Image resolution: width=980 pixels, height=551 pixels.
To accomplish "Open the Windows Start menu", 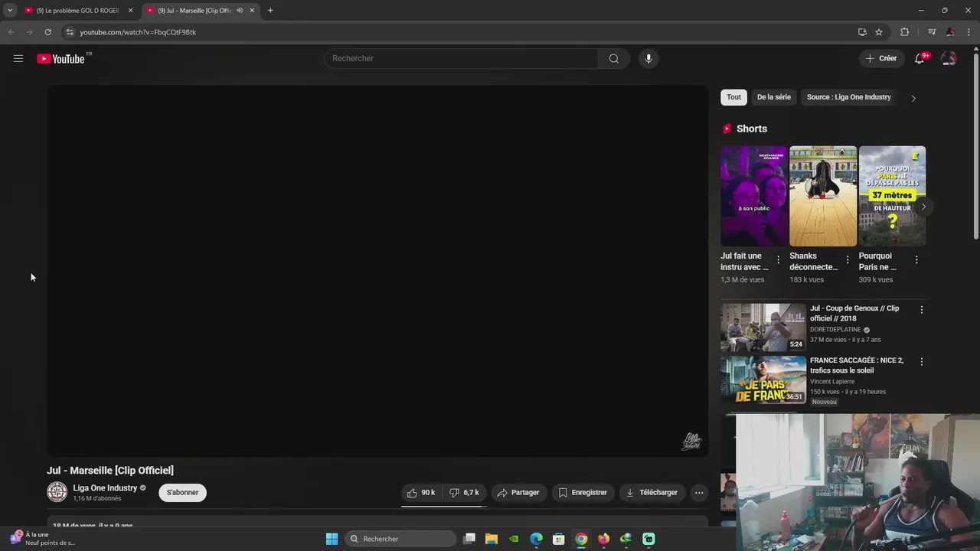I will 332,539.
